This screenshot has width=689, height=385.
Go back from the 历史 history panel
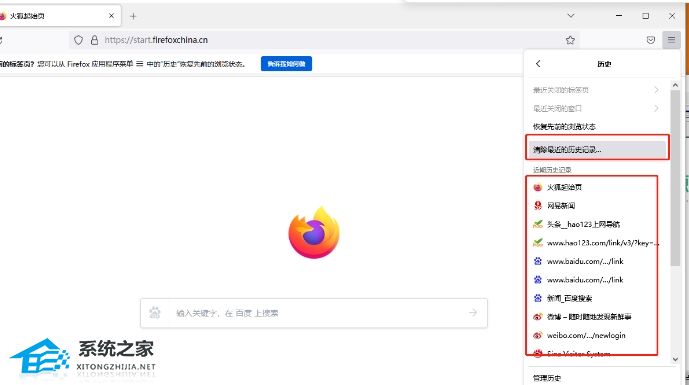click(x=538, y=64)
